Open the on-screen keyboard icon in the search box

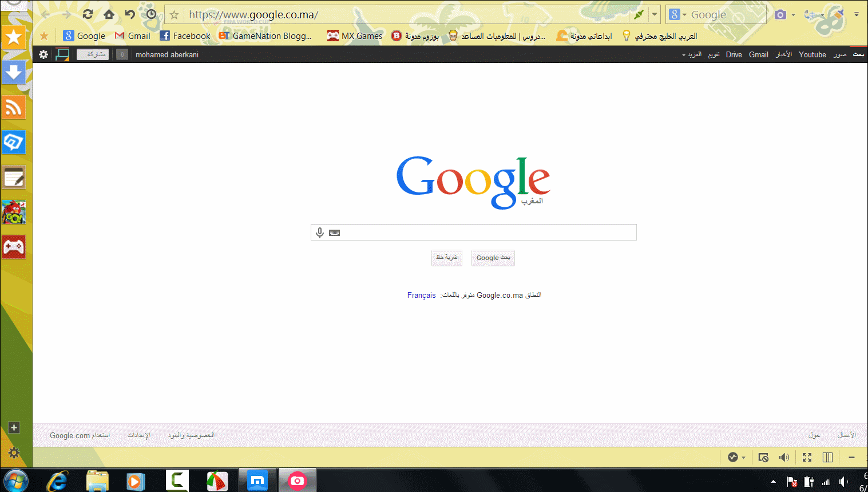tap(335, 233)
